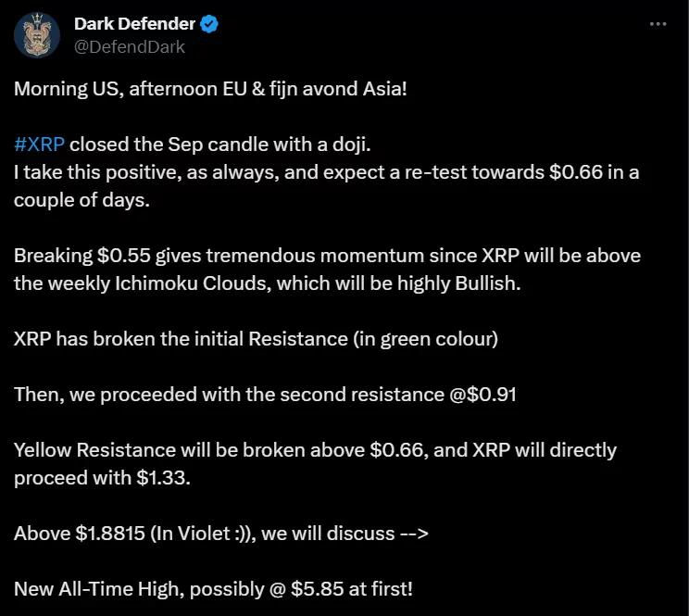Click 'XRP has broken the initial Resistance' line

[256, 339]
